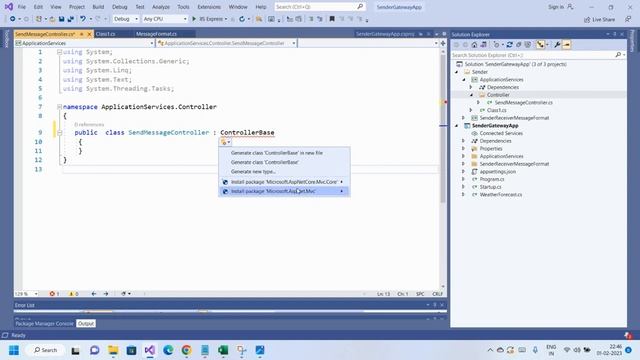Click the browser refresh icon in the toolbar

tap(242, 19)
